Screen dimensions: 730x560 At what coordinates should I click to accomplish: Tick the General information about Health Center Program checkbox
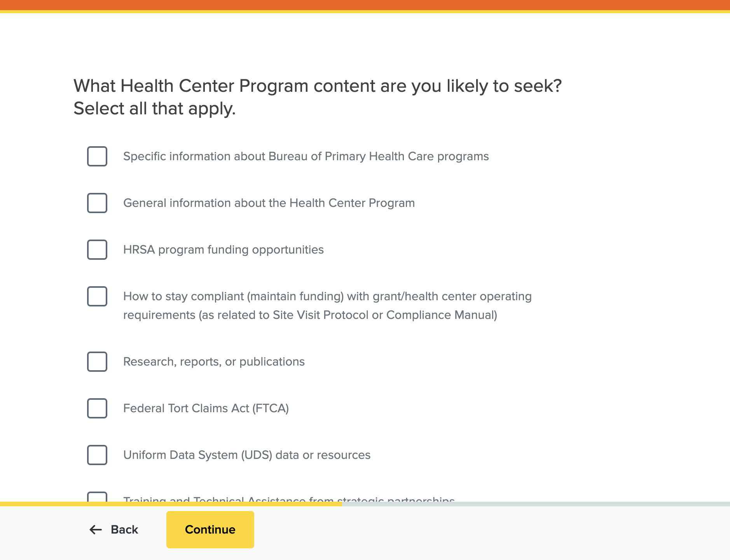click(97, 203)
